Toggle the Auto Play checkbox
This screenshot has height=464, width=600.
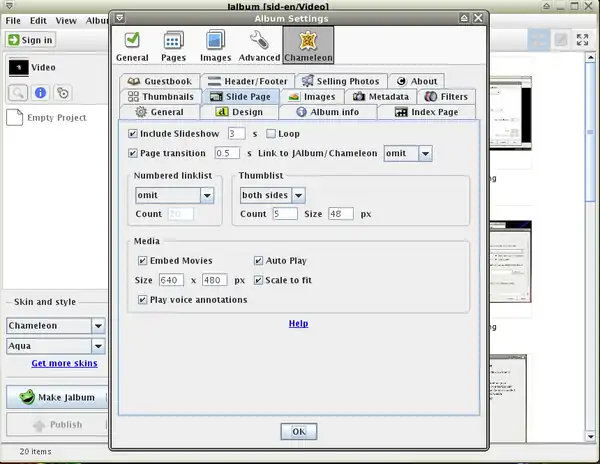click(258, 260)
